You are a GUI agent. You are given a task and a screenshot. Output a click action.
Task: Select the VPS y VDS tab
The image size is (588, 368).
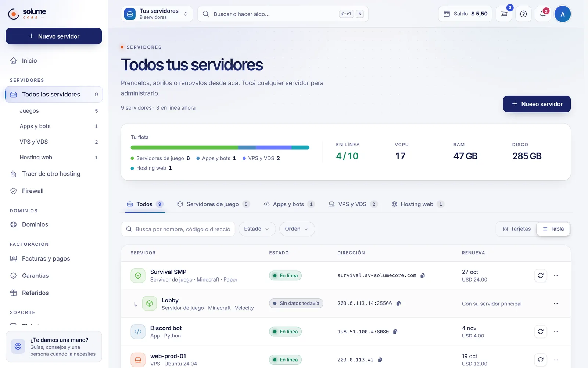353,204
